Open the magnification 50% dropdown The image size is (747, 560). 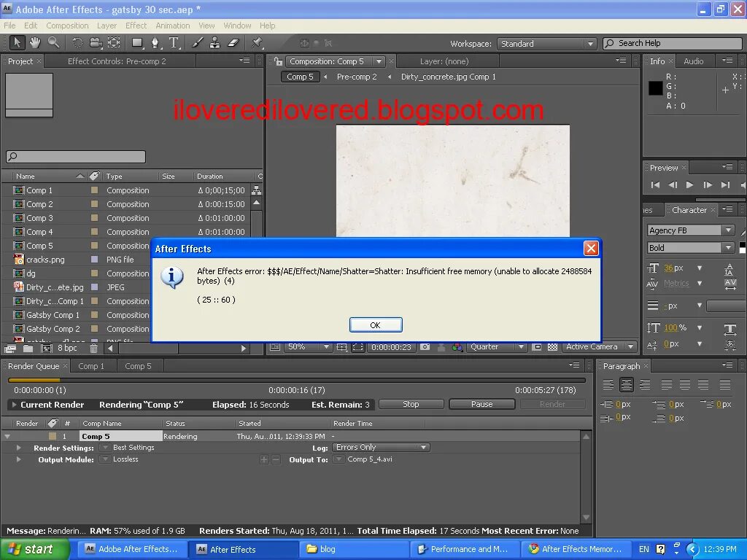pyautogui.click(x=308, y=347)
